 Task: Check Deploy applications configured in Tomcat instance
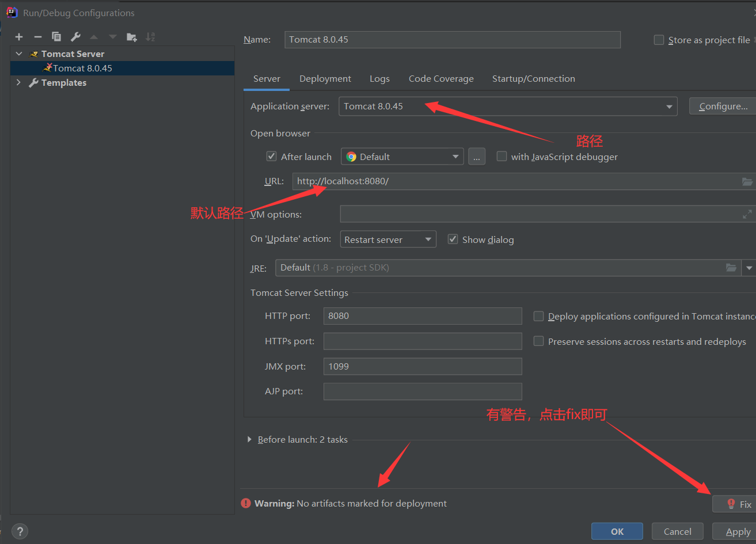pyautogui.click(x=538, y=316)
